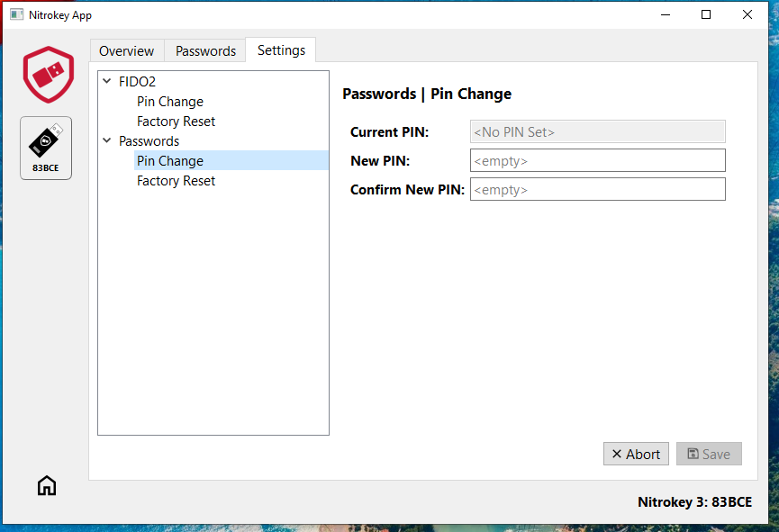This screenshot has height=532, width=779.
Task: Open Factory Reset under FIDO2
Action: pos(176,122)
